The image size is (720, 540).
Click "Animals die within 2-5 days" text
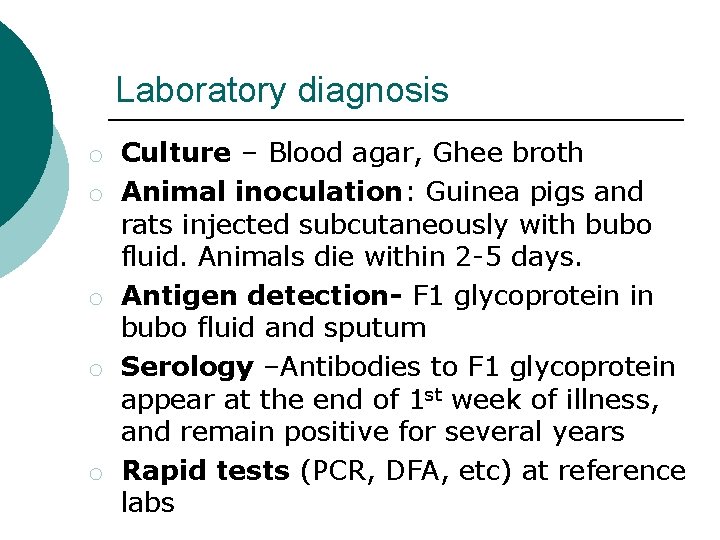389,256
